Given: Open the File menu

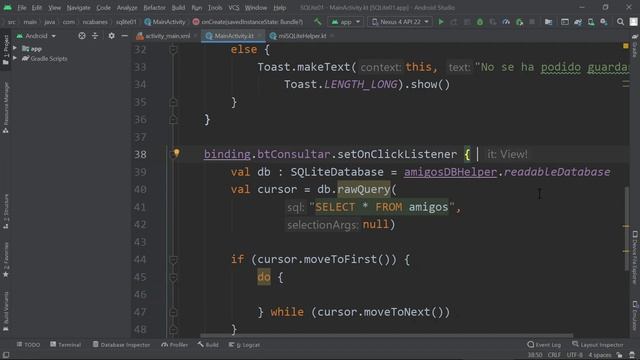Looking at the screenshot, I should click(22, 8).
